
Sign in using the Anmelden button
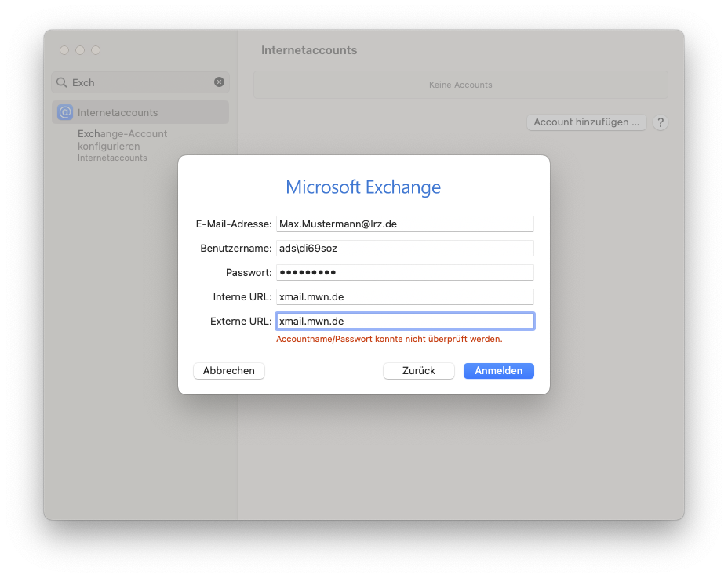(x=499, y=371)
